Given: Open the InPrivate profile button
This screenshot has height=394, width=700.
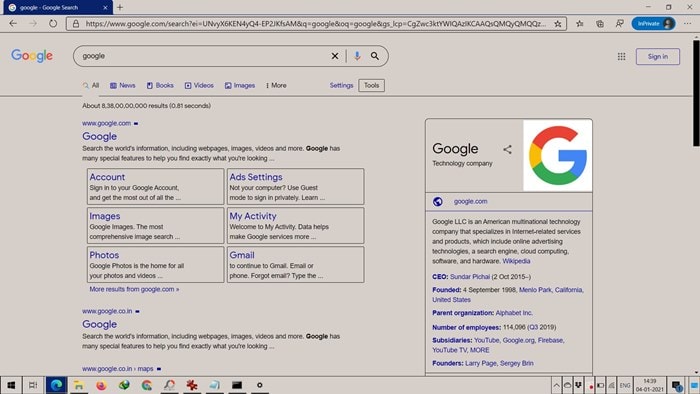Looking at the screenshot, I should 653,24.
